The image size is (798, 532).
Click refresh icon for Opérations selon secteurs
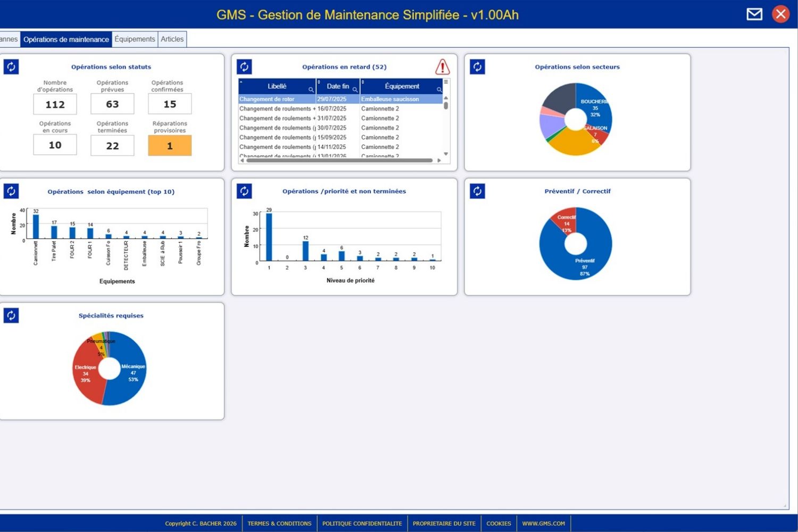pos(477,67)
